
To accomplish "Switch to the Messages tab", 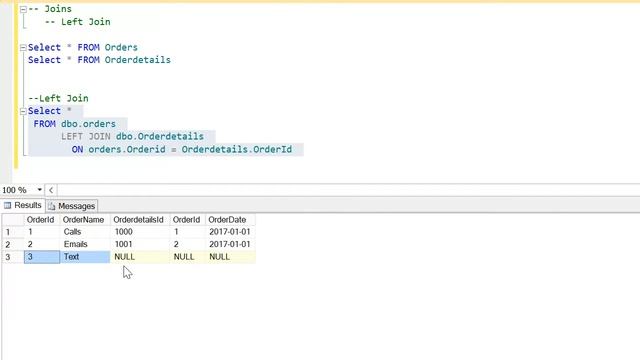I will click(x=72, y=206).
